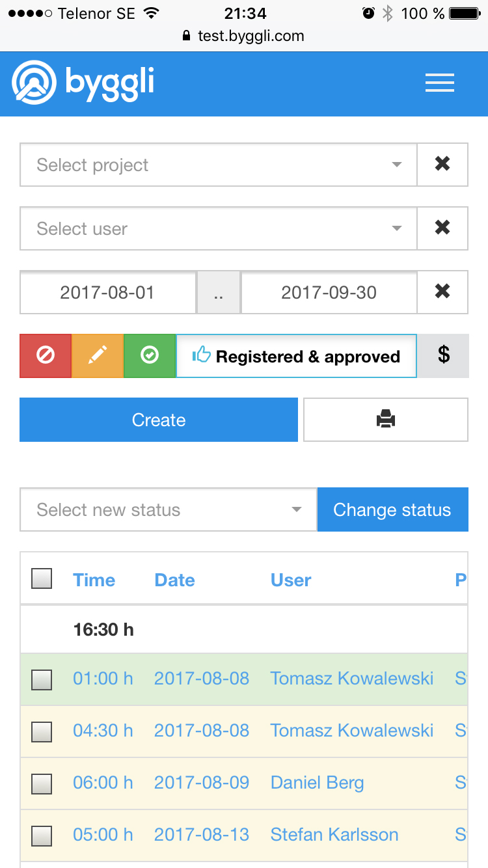Open the Select new status dropdown

169,509
